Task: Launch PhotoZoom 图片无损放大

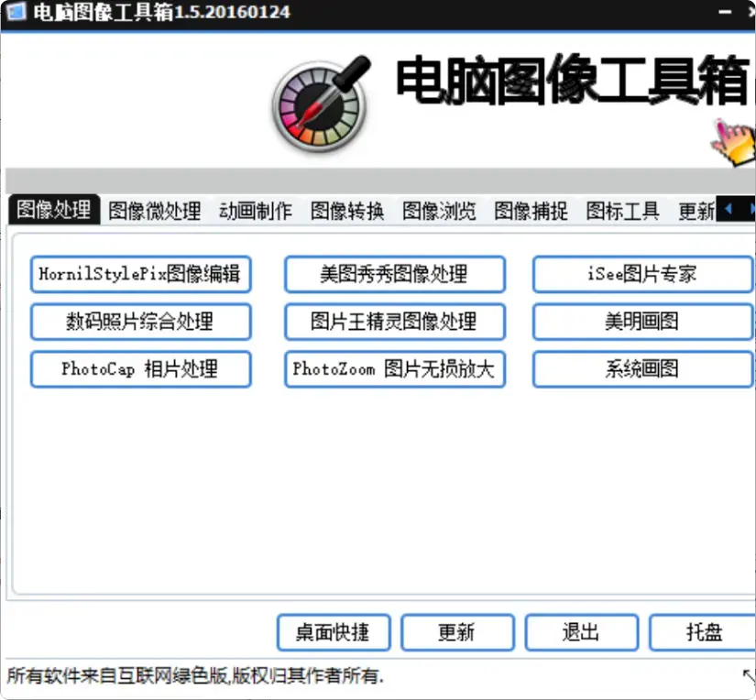Action: (394, 369)
